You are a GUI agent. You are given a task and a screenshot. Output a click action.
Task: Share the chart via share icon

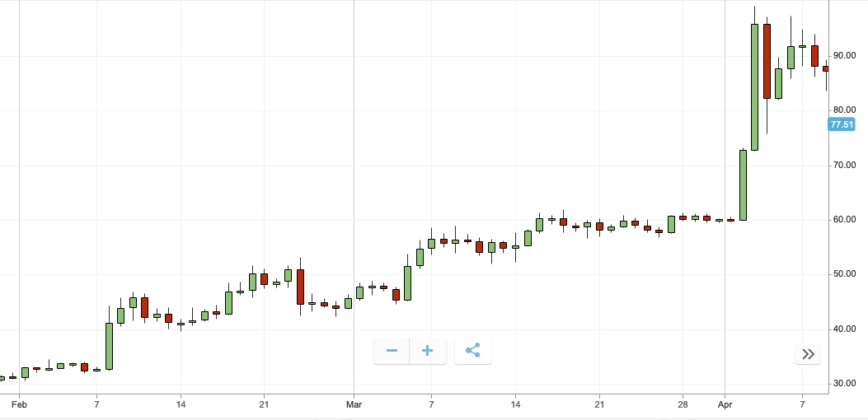(473, 351)
